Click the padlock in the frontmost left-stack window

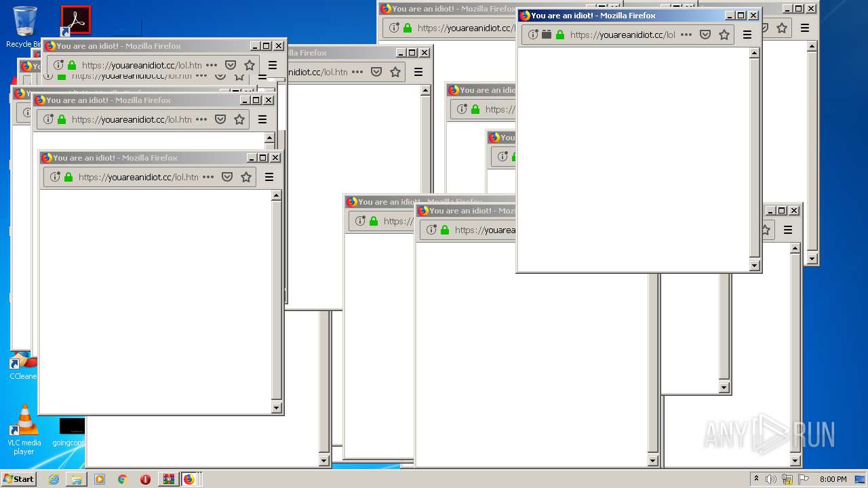[68, 177]
